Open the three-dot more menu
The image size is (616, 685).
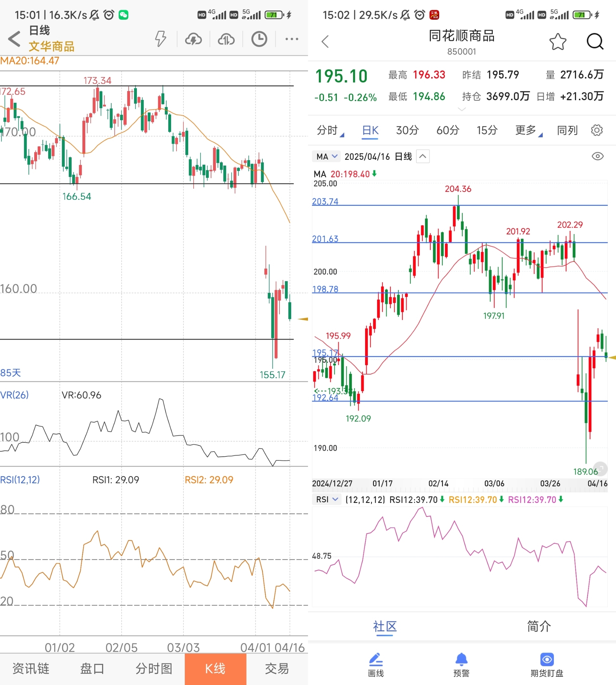(x=292, y=39)
